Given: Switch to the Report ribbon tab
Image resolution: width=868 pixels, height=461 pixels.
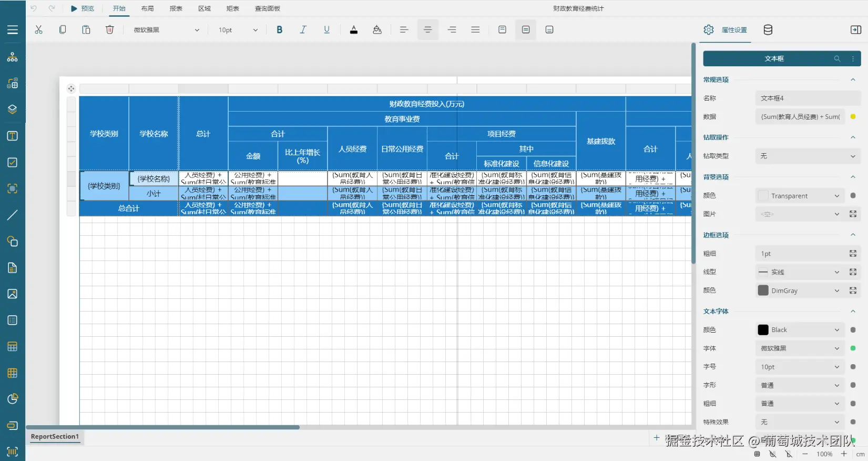Looking at the screenshot, I should pos(176,8).
